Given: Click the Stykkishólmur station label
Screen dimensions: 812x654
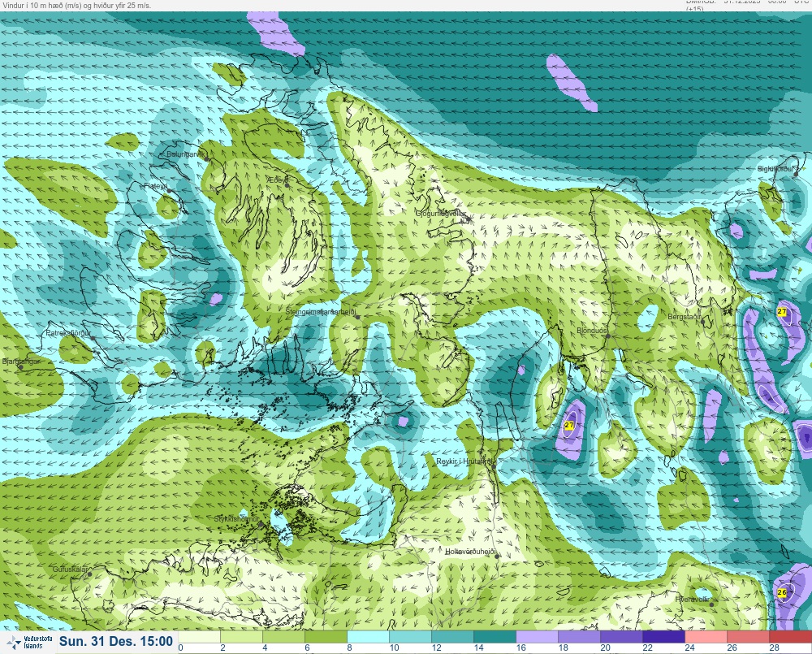Looking at the screenshot, I should [x=236, y=519].
